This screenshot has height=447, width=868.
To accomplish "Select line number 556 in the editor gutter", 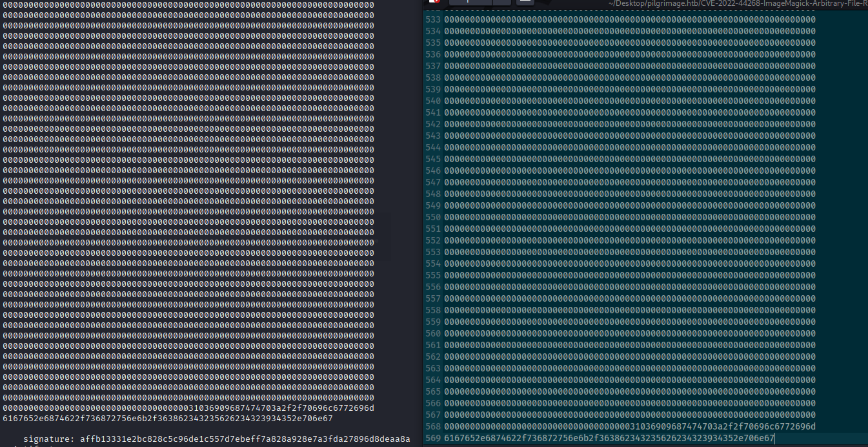I will [x=433, y=287].
